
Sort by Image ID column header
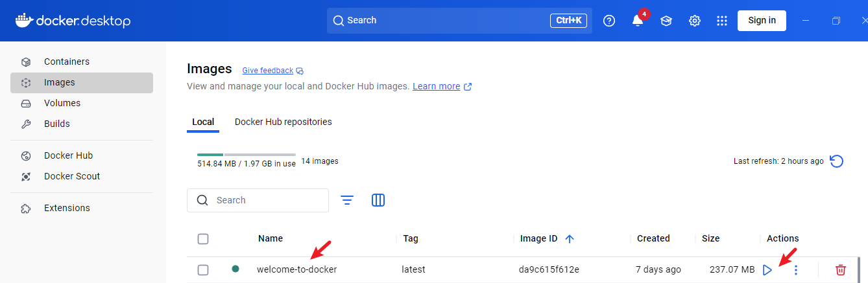538,238
